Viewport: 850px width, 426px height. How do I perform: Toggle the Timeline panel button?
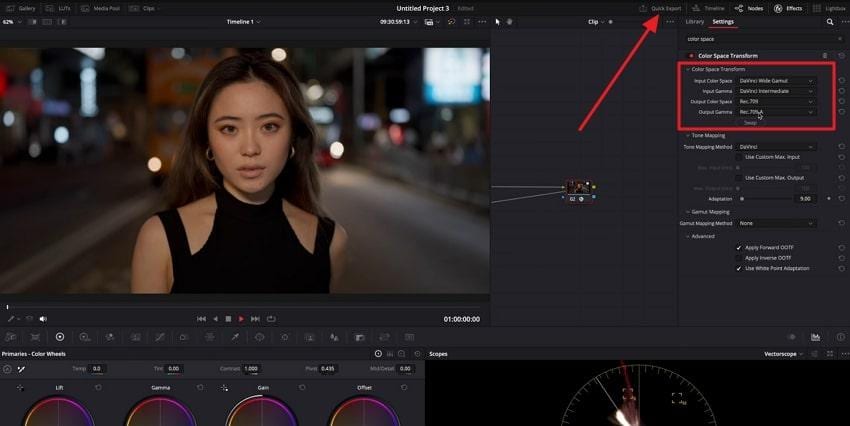pyautogui.click(x=709, y=8)
